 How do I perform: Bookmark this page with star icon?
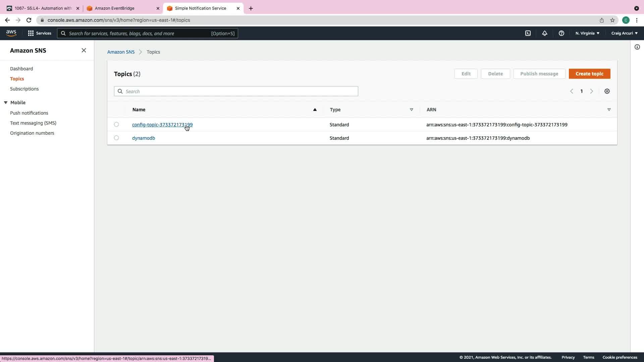coord(612,20)
